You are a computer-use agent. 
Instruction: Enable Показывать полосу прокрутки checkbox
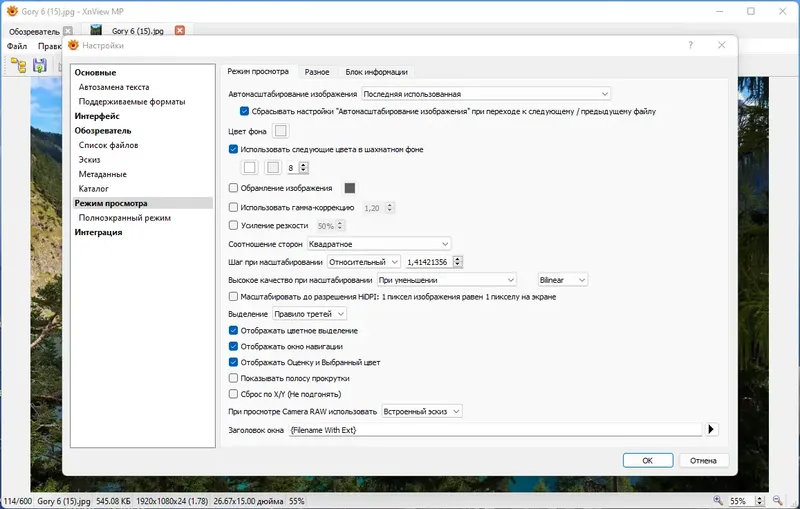(x=233, y=378)
